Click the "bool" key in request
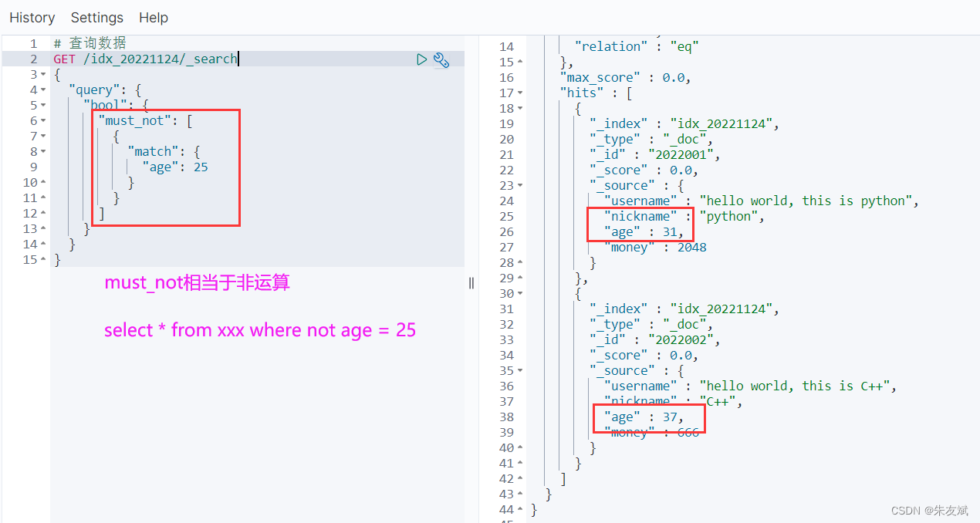 (105, 106)
